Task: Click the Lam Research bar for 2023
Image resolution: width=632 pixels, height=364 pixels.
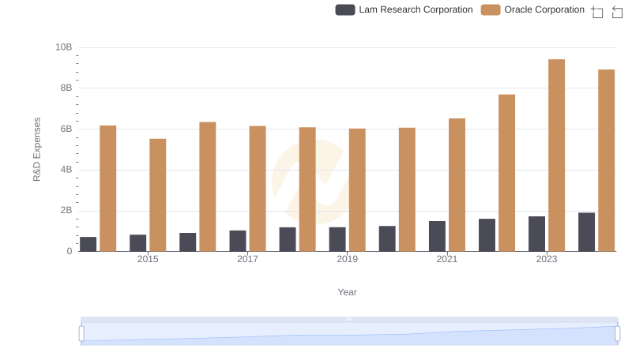Action: [x=536, y=234]
